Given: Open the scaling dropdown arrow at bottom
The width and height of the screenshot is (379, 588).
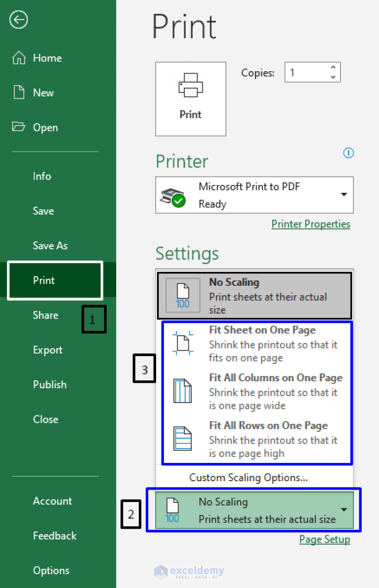Looking at the screenshot, I should tap(344, 510).
